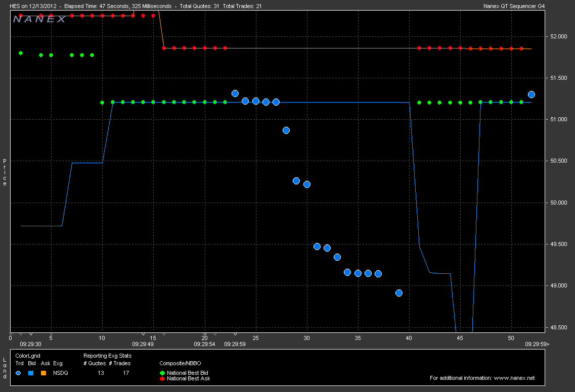Click the vertical Price axis title
The image size is (575, 392).
5,172
